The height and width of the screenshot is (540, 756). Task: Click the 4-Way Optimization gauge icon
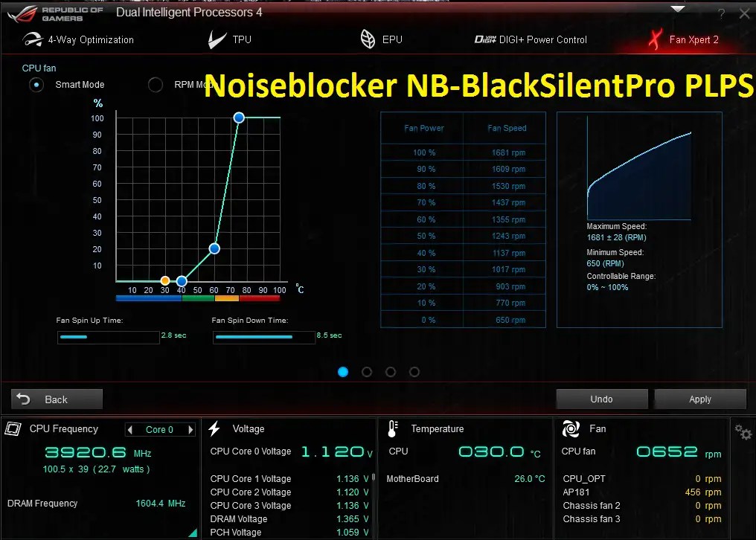point(33,39)
